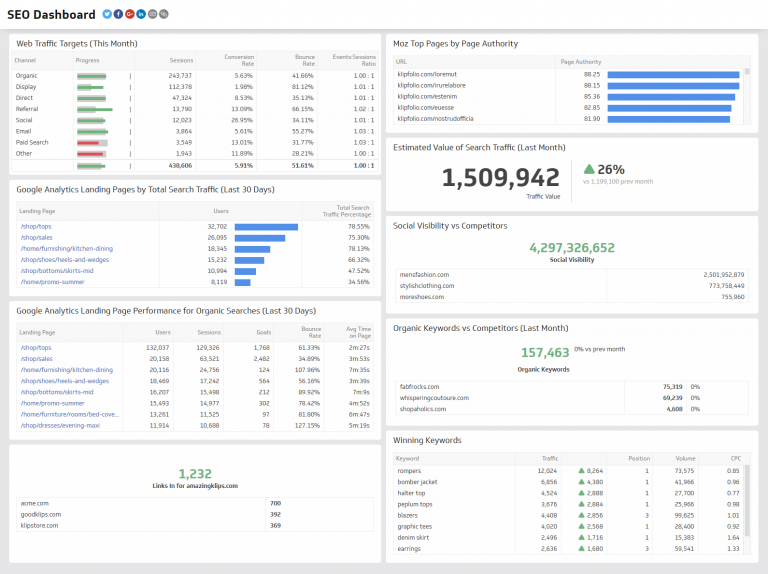Viewport: 768px width, 574px height.
Task: Click the Organic channel progress bar
Action: pos(92,76)
